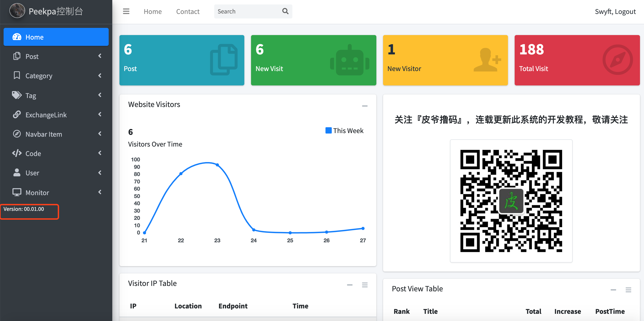Click the User person icon
This screenshot has width=644, height=321.
(x=17, y=173)
